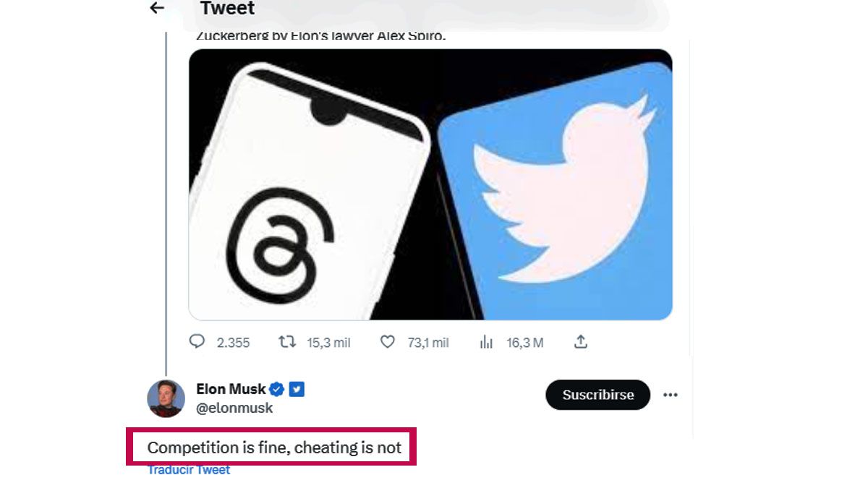Click the @elonmusk handle
Screen dimensions: 868x488
pos(234,407)
